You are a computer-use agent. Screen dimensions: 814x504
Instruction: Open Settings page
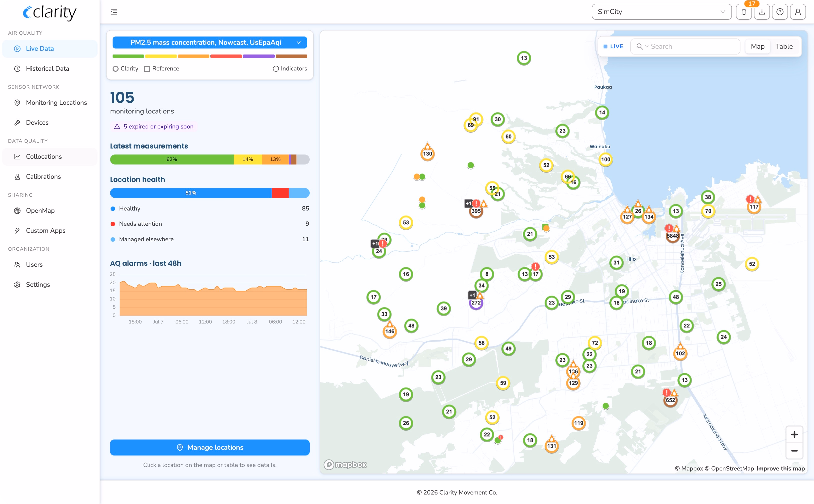point(50,285)
